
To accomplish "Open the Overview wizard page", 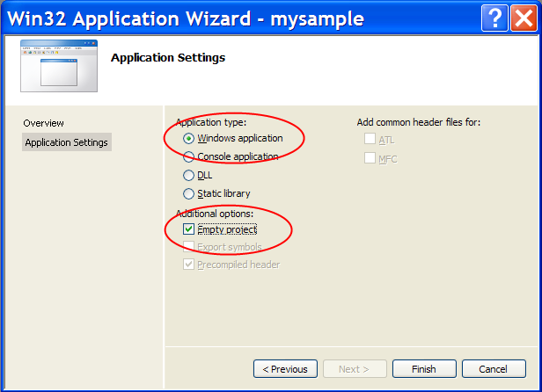I will pyautogui.click(x=44, y=123).
